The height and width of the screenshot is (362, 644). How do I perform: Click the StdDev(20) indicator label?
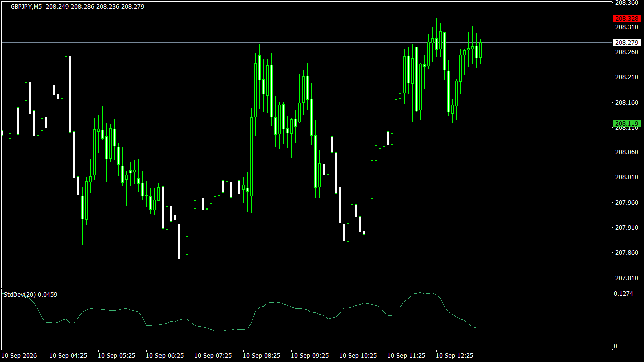pos(20,295)
